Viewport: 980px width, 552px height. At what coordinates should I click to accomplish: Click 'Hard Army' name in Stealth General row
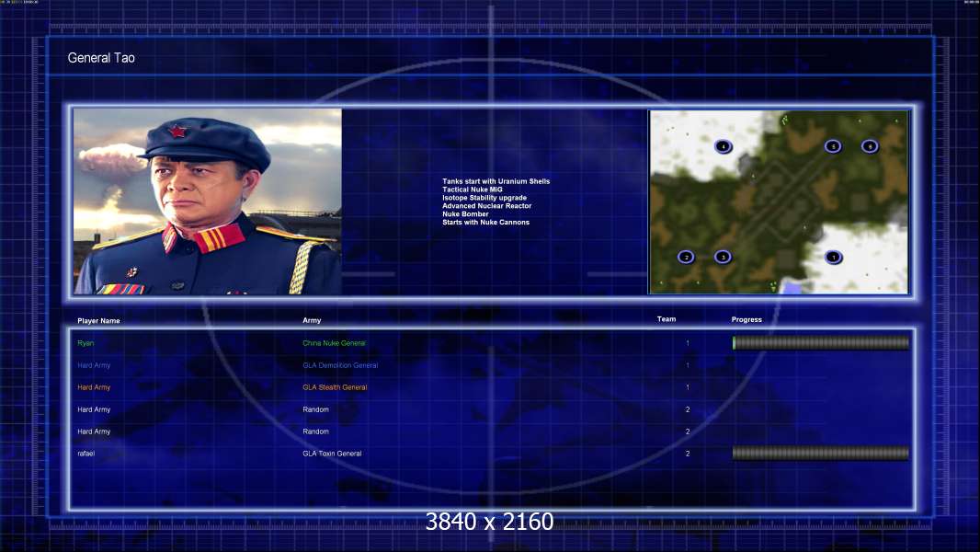[x=94, y=387]
